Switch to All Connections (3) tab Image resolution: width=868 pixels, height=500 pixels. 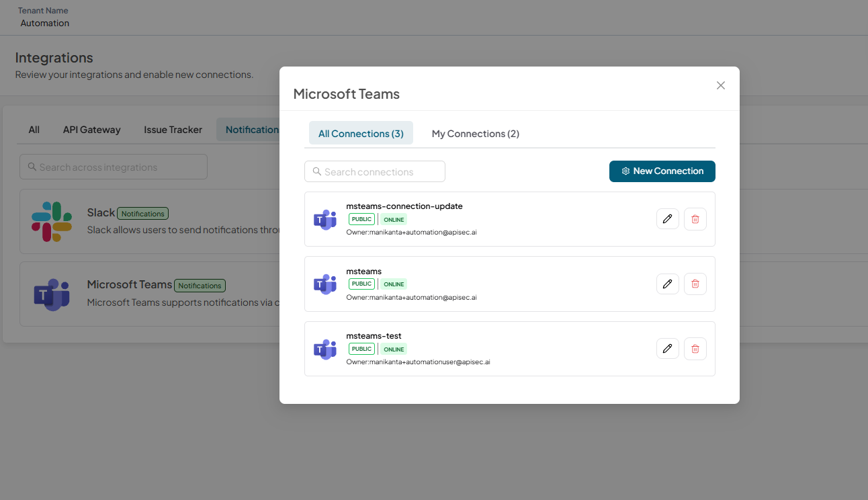361,133
